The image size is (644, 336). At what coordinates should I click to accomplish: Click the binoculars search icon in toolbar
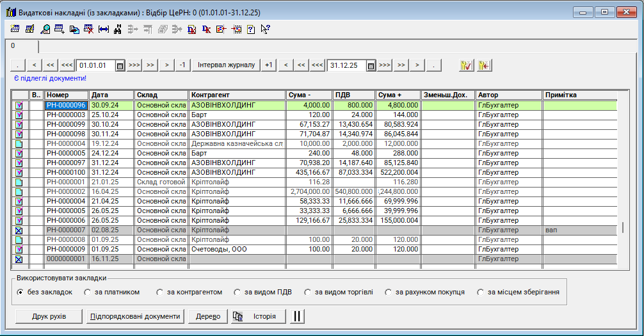pos(118,29)
